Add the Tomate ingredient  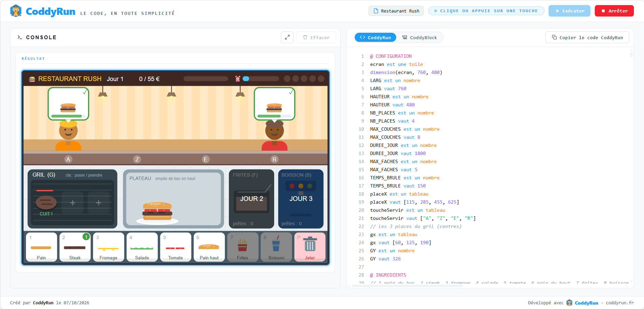click(176, 247)
